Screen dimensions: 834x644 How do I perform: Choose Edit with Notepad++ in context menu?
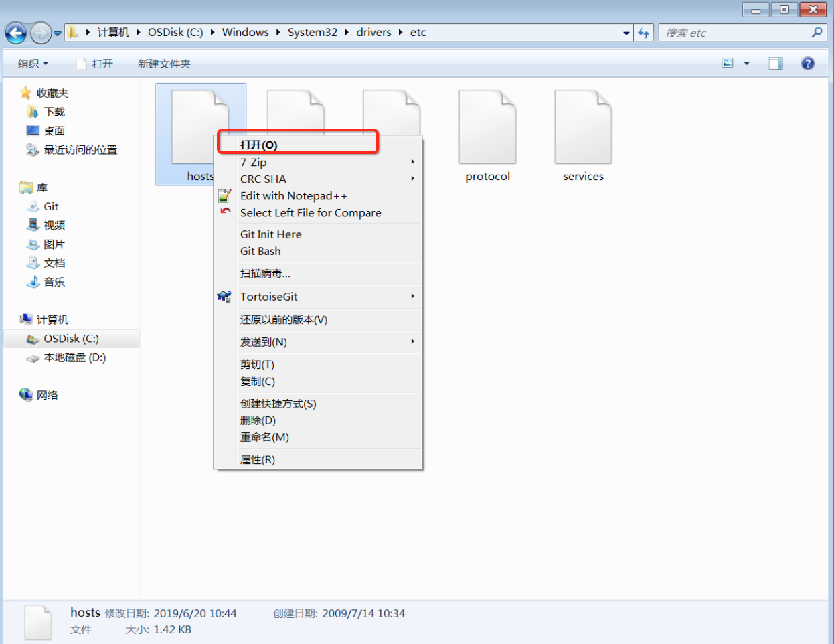[293, 196]
